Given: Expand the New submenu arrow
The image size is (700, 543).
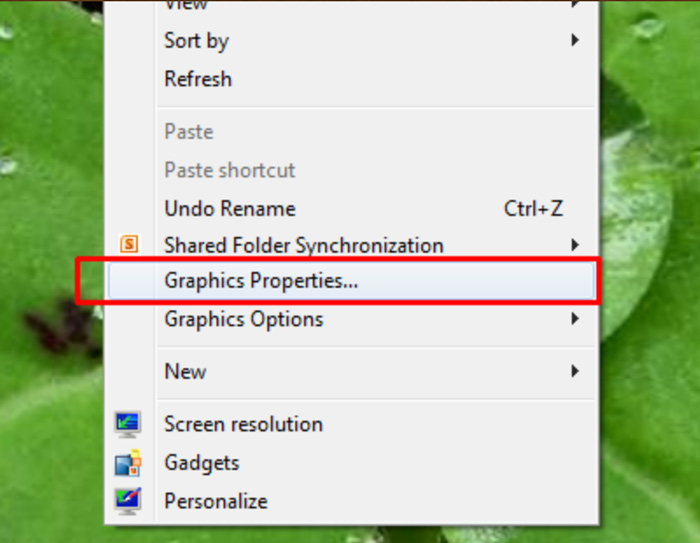Looking at the screenshot, I should pyautogui.click(x=575, y=371).
